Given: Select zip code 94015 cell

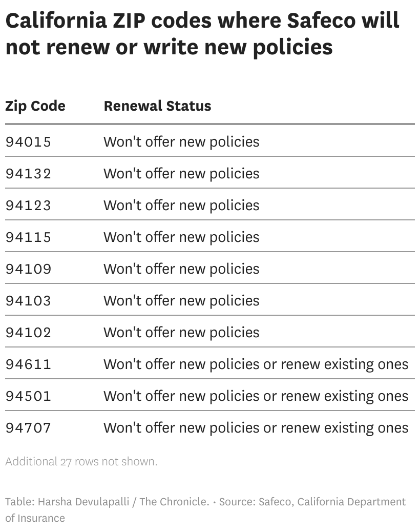Looking at the screenshot, I should (x=29, y=141).
